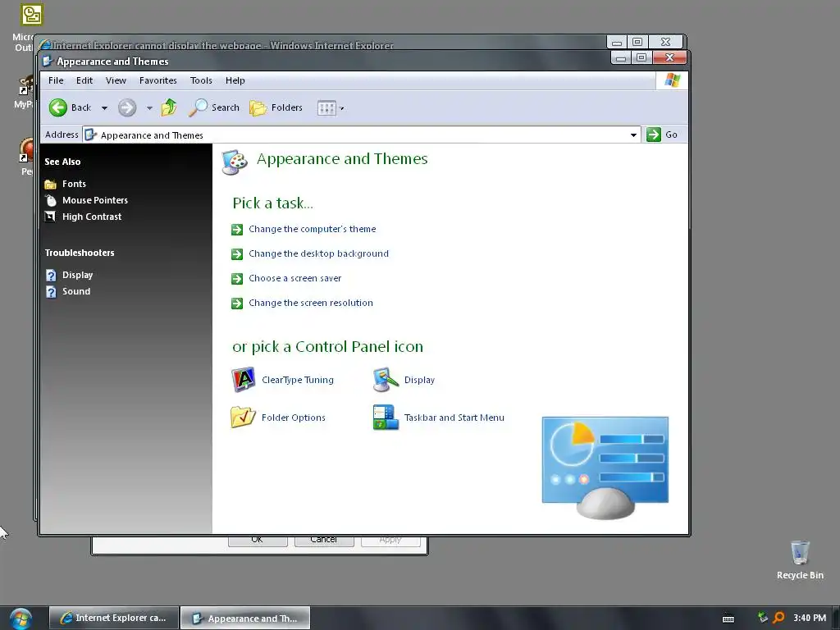Click Change the desktop background link

click(x=319, y=254)
